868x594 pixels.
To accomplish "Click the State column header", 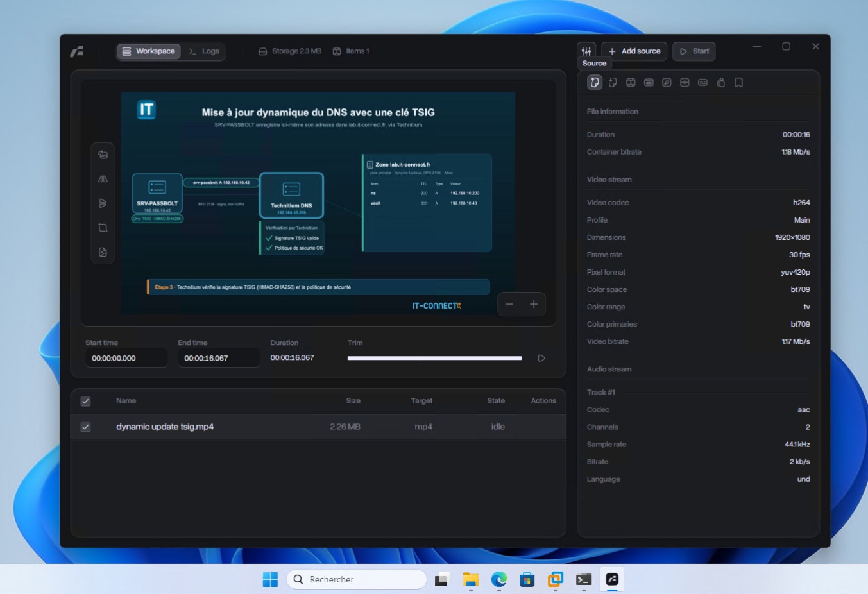I will (496, 401).
